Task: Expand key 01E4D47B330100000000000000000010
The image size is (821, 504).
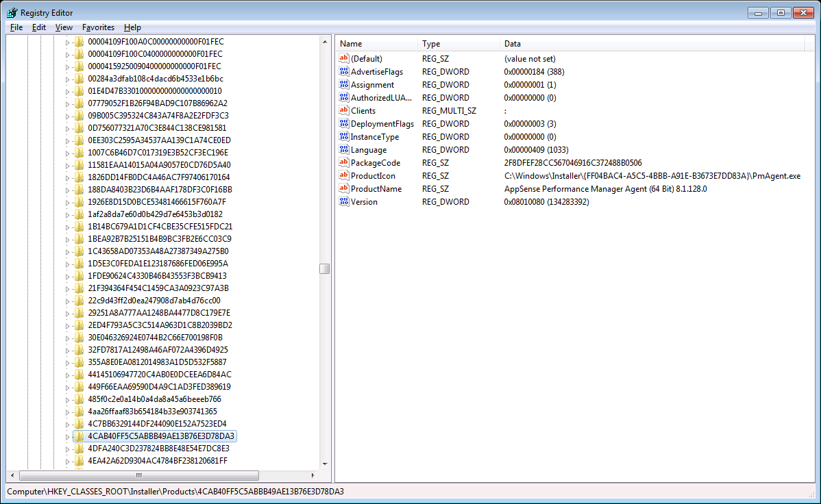Action: [67, 92]
